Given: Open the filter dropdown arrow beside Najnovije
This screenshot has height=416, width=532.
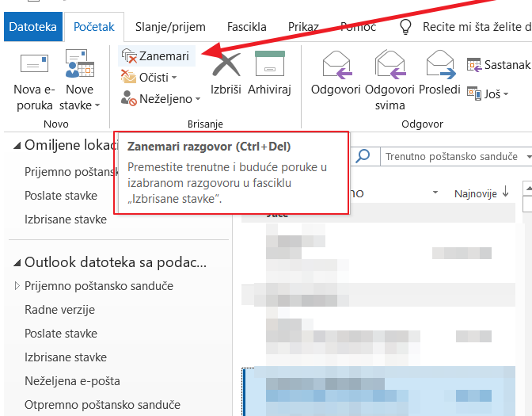Looking at the screenshot, I should click(435, 193).
